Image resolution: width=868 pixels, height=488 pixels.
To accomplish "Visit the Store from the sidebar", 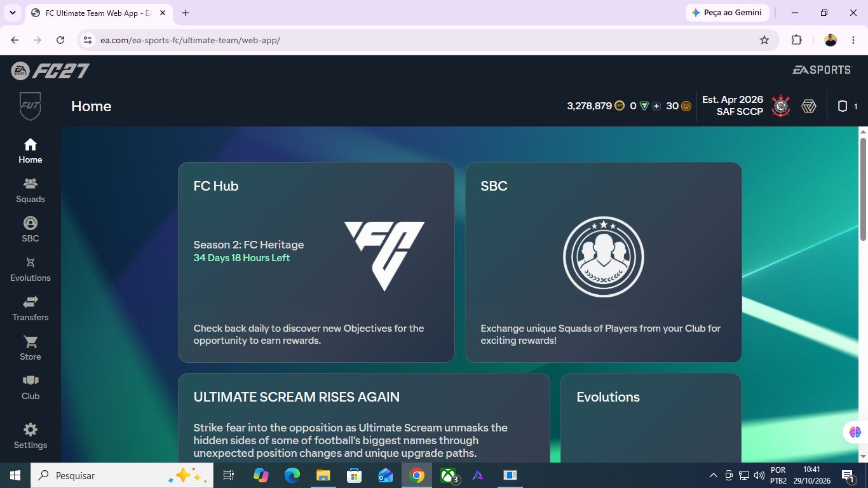I will coord(31,348).
